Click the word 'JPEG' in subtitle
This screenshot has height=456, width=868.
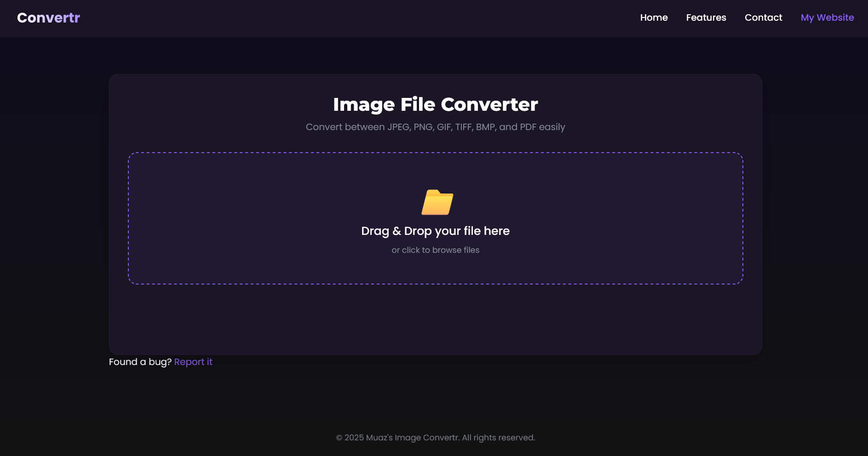[x=398, y=127]
